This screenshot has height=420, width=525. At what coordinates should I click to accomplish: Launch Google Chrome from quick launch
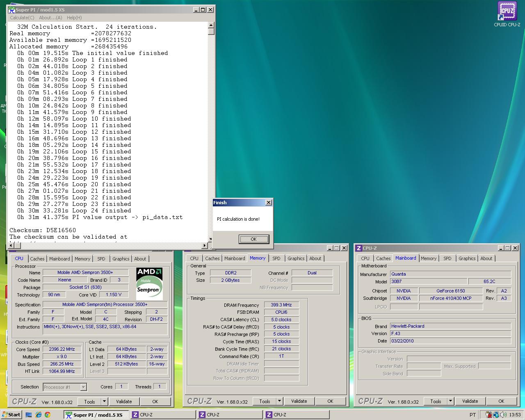48,415
